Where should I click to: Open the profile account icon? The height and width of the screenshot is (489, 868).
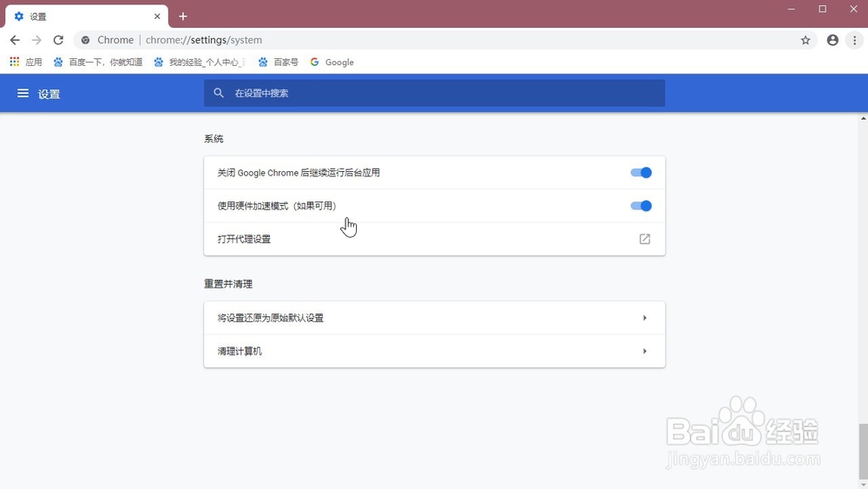point(832,40)
